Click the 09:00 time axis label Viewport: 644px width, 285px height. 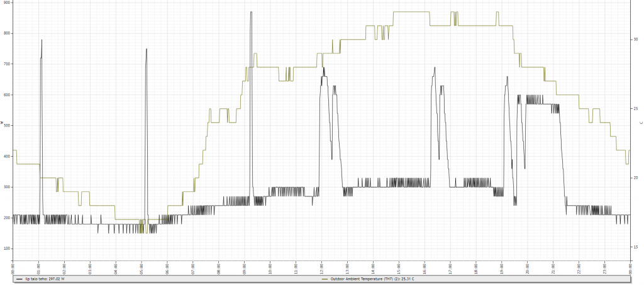coord(244,268)
